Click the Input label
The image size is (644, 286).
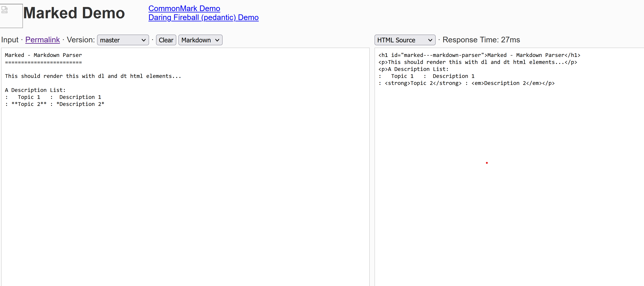pyautogui.click(x=10, y=39)
